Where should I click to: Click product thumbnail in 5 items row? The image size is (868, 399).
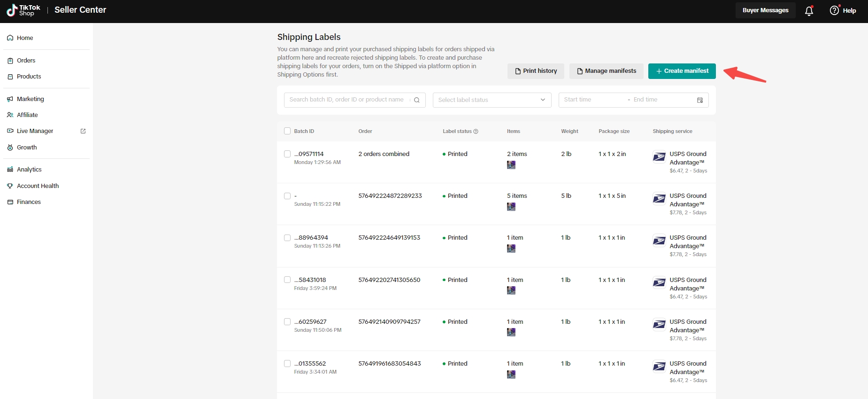coord(511,207)
